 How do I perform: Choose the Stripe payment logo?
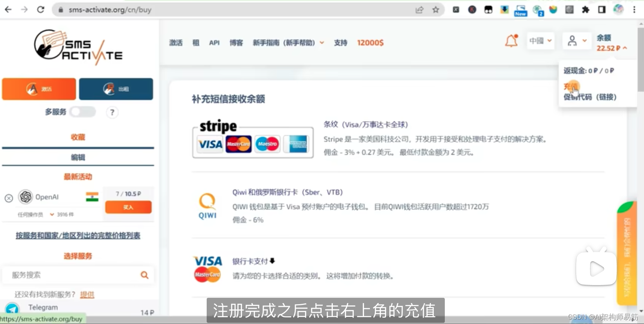point(253,138)
